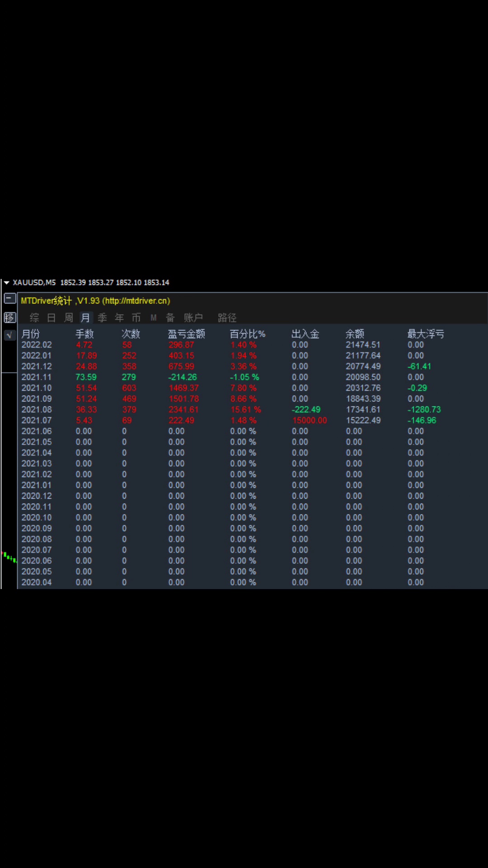Switch to the 季 quarterly tab
Screen dimensions: 488x868
(103, 318)
